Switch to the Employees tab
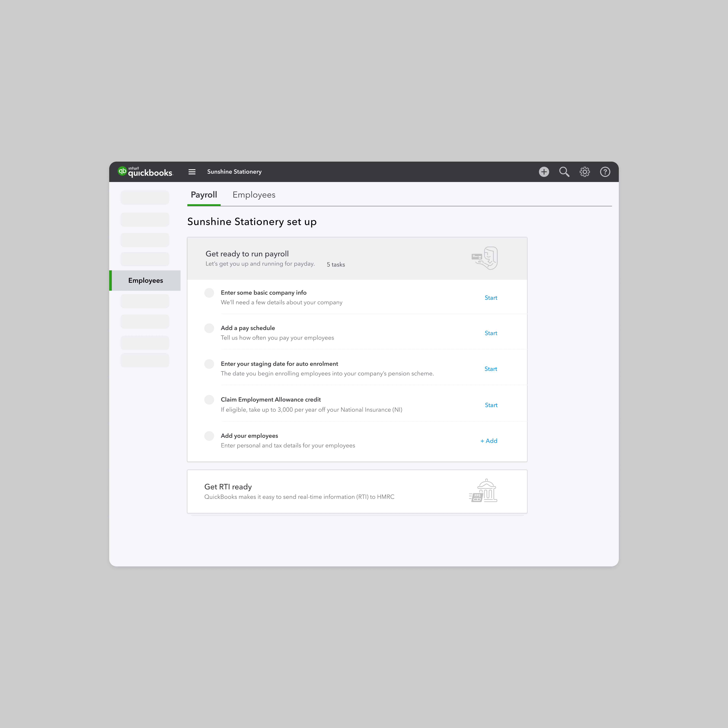 click(x=254, y=195)
